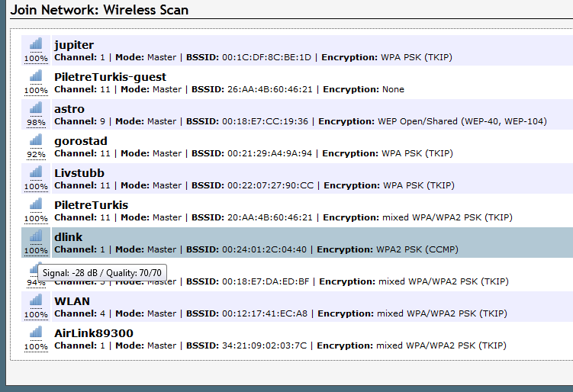Click the Signal -28 dB quality tooltip
573x392 pixels.
pos(102,273)
